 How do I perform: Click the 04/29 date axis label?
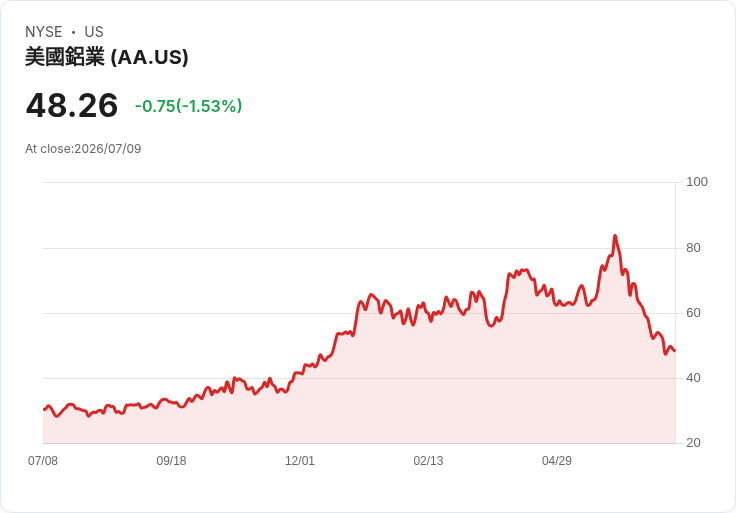tap(557, 460)
